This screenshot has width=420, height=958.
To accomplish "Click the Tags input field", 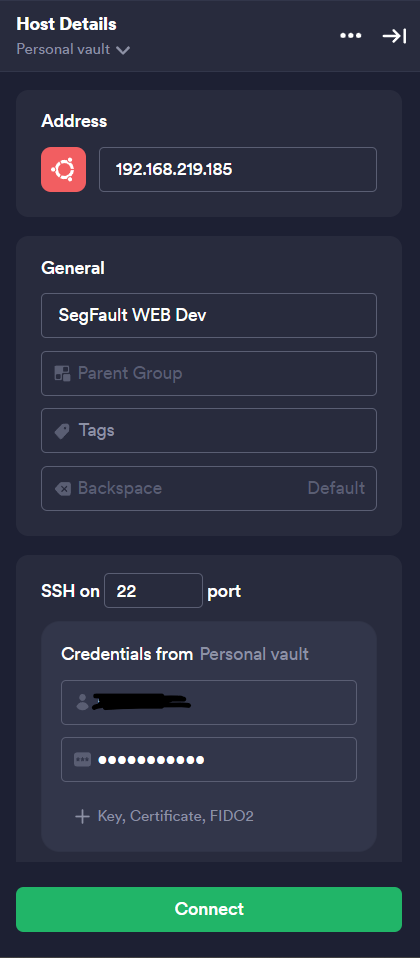I will 209,431.
